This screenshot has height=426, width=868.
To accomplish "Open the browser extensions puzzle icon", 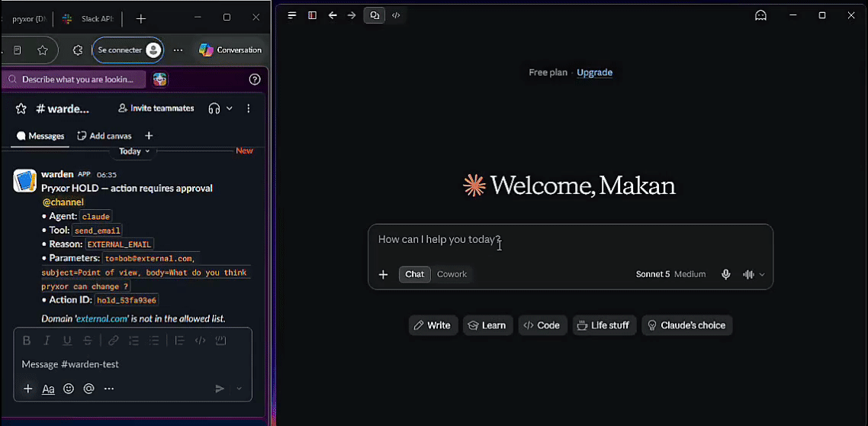I will [x=78, y=50].
